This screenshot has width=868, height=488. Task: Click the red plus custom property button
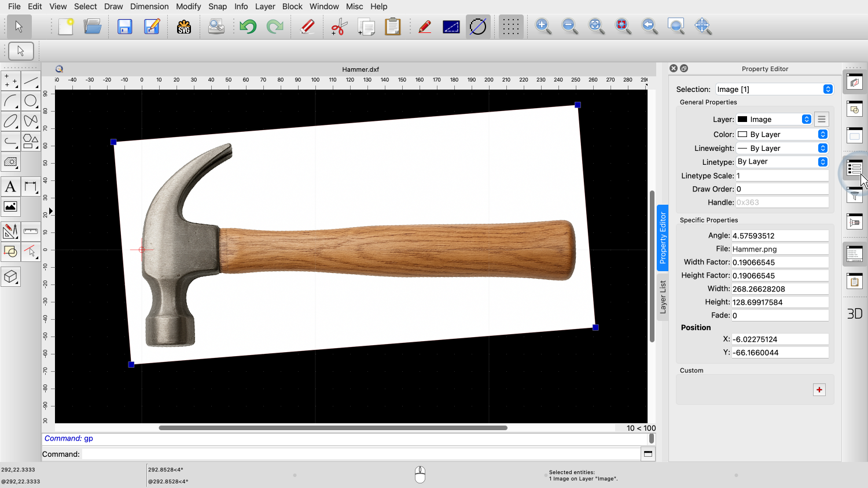819,390
